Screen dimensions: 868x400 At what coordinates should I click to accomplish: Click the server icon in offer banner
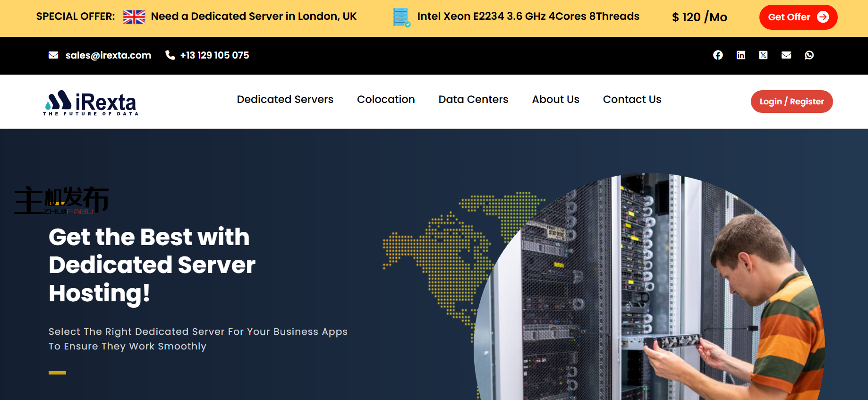click(x=401, y=17)
